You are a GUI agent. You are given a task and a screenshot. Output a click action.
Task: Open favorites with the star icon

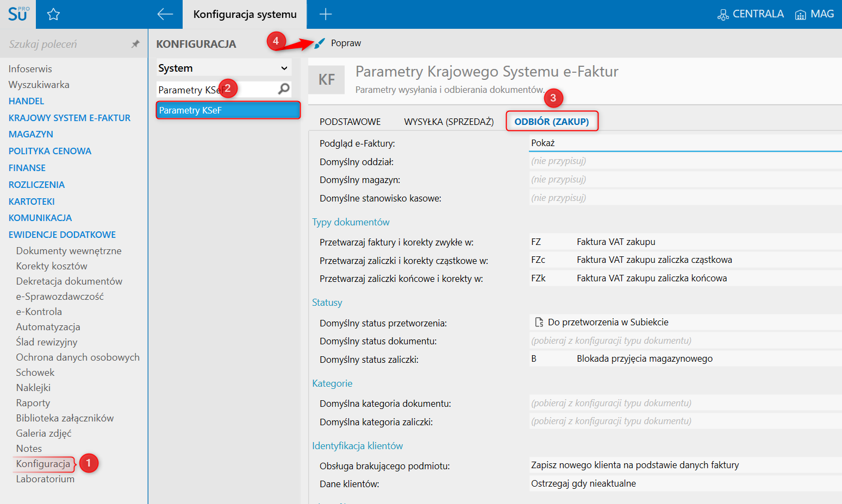(x=53, y=15)
